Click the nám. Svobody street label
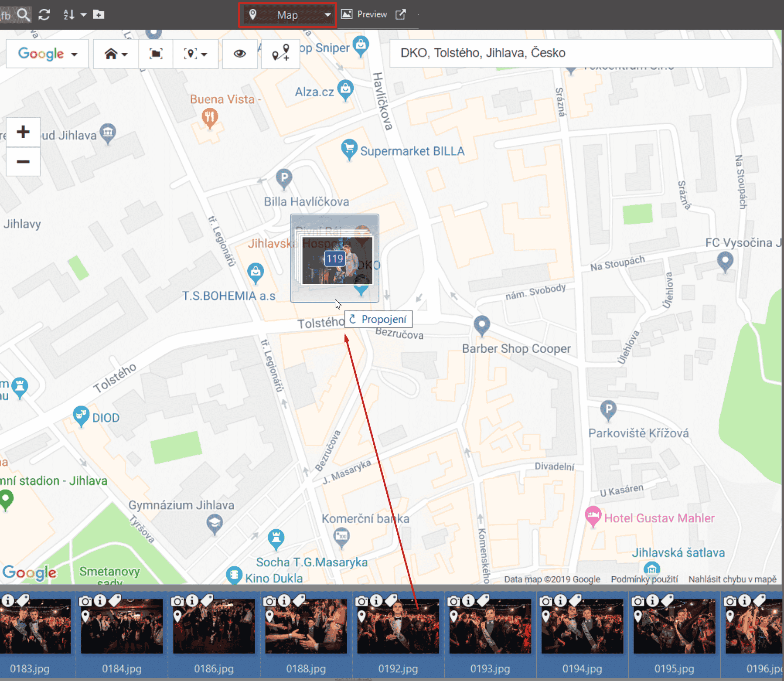The image size is (784, 681). click(x=535, y=291)
